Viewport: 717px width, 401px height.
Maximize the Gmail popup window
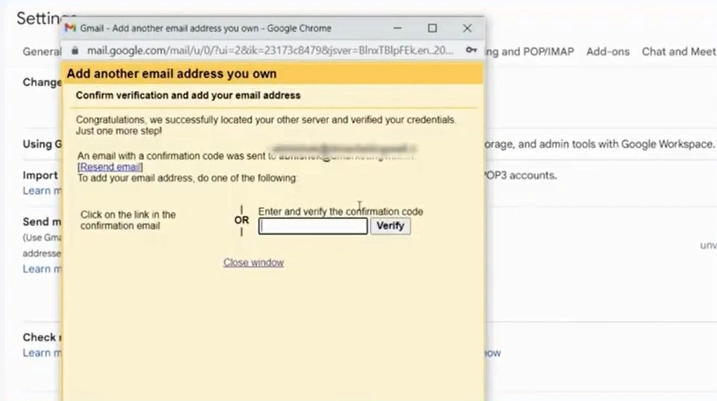click(x=432, y=28)
